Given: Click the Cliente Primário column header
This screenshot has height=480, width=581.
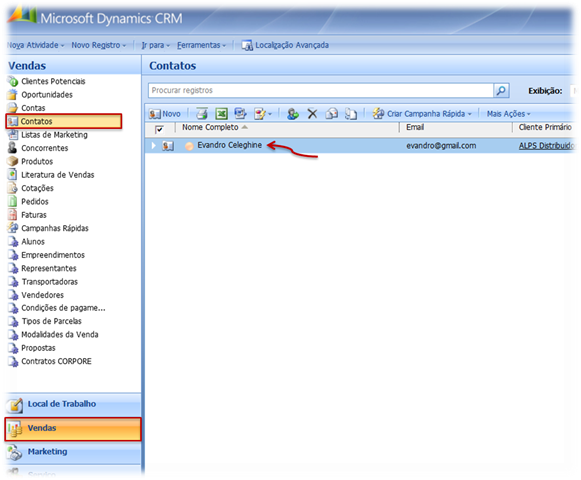Looking at the screenshot, I should pyautogui.click(x=545, y=127).
